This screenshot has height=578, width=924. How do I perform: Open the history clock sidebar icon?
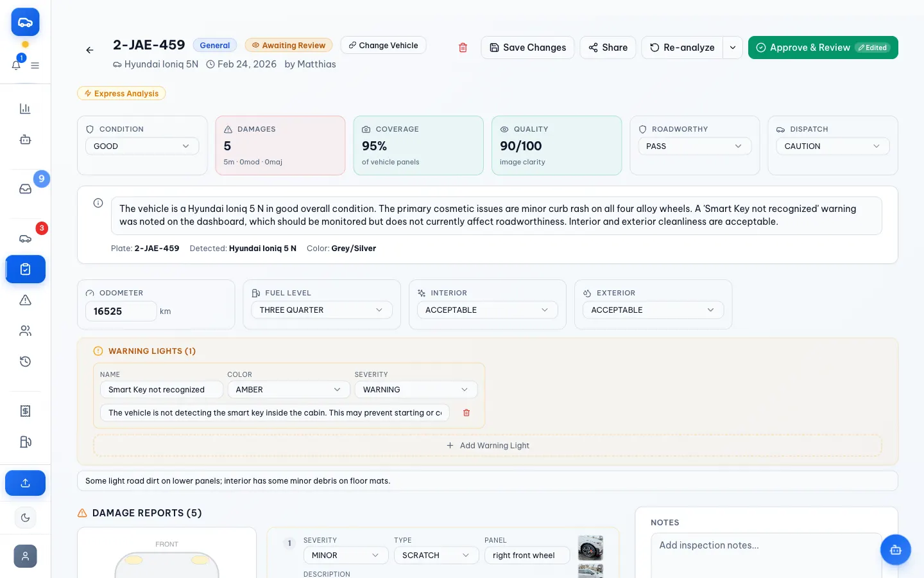coord(25,362)
